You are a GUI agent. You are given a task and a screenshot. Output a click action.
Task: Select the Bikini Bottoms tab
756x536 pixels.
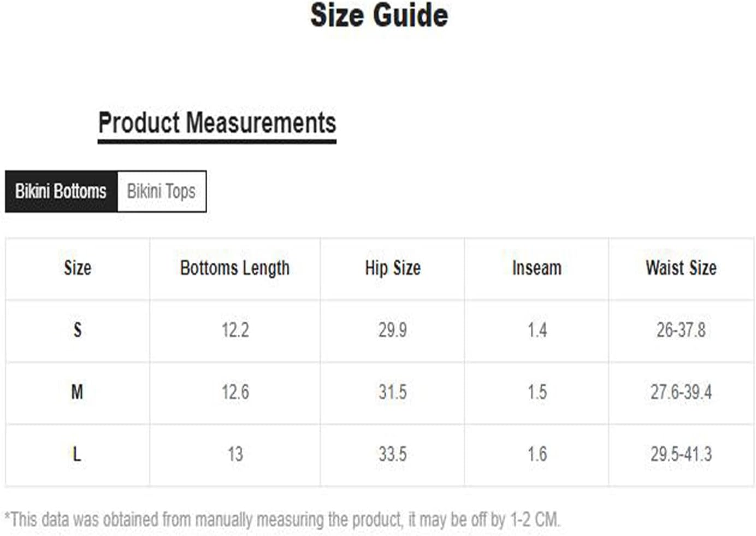[x=61, y=191]
